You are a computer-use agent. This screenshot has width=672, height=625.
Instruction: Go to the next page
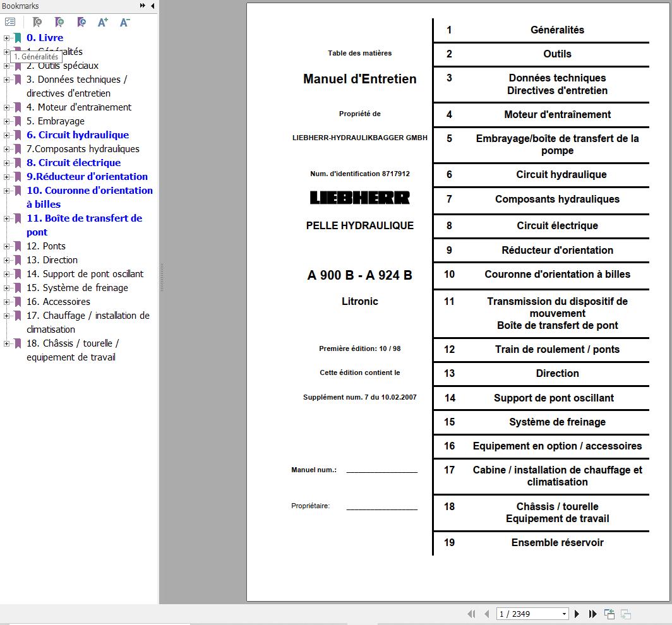[x=577, y=614]
